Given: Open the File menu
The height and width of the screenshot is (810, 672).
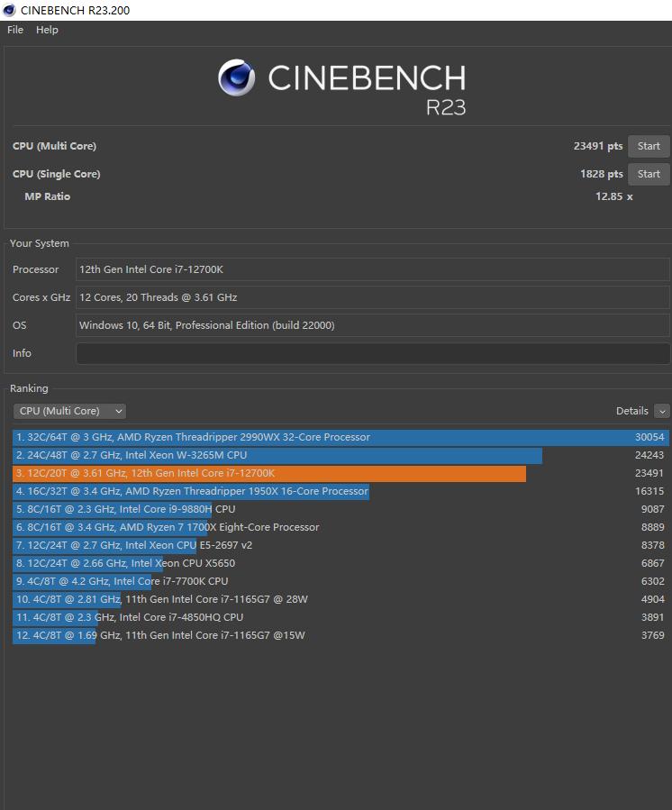Looking at the screenshot, I should (x=15, y=30).
